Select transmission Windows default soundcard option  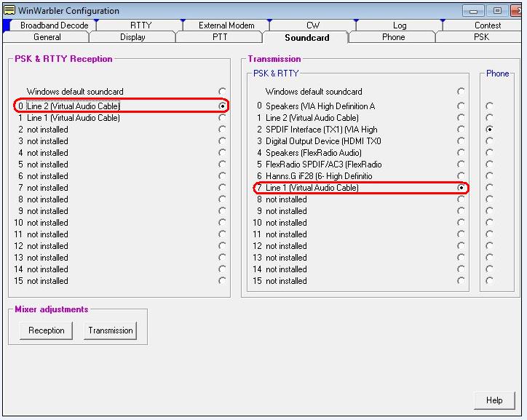click(461, 92)
